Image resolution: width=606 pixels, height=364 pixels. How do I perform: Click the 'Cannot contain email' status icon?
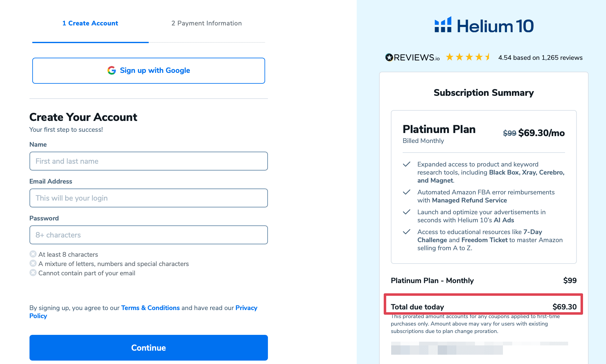(x=33, y=273)
